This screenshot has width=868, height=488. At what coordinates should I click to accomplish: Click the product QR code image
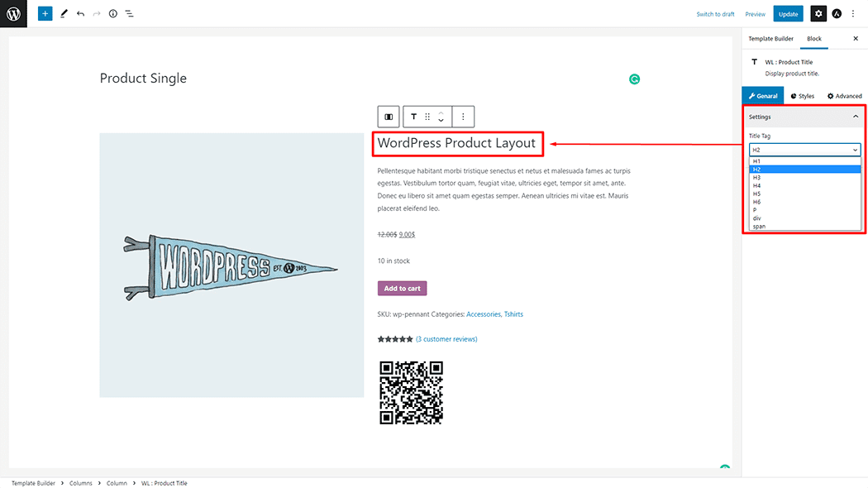411,393
